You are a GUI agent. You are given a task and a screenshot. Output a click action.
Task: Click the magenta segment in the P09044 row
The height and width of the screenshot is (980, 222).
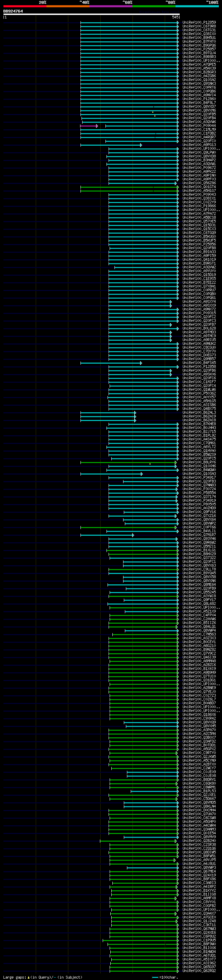pos(89,126)
